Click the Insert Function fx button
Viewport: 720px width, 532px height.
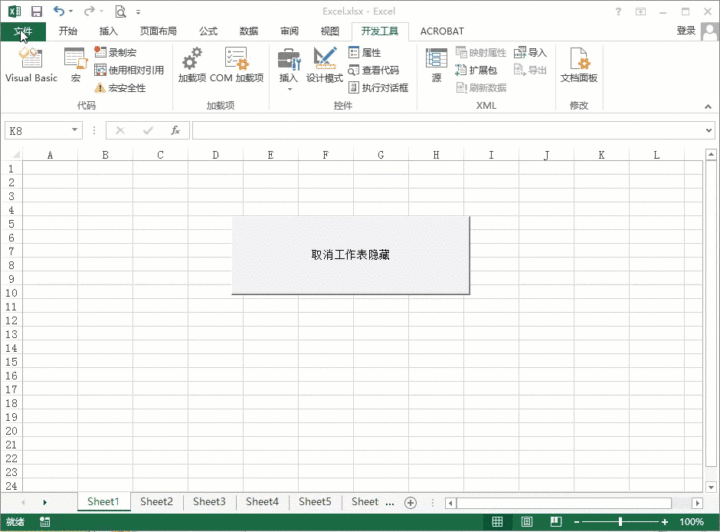point(175,131)
